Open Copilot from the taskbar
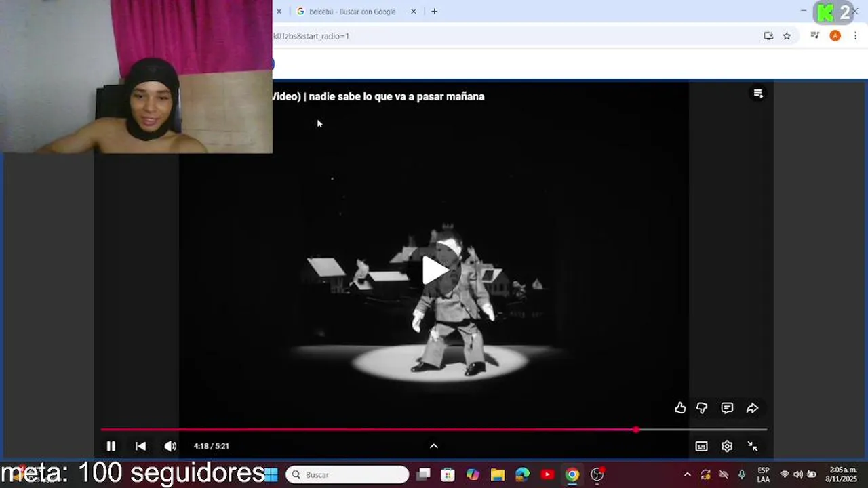 click(473, 474)
